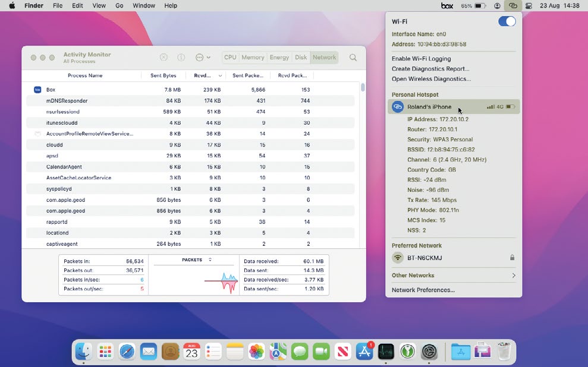Open Maps from the Dock

(x=278, y=352)
